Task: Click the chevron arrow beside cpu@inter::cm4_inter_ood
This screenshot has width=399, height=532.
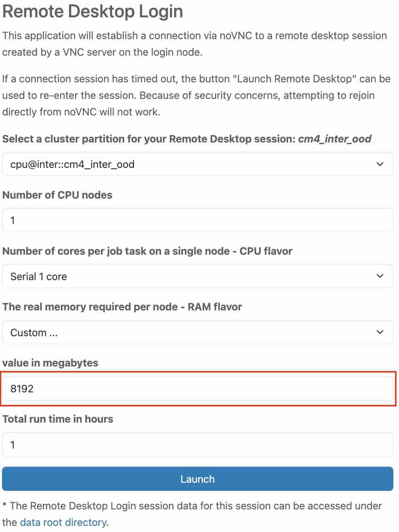Action: click(x=380, y=164)
